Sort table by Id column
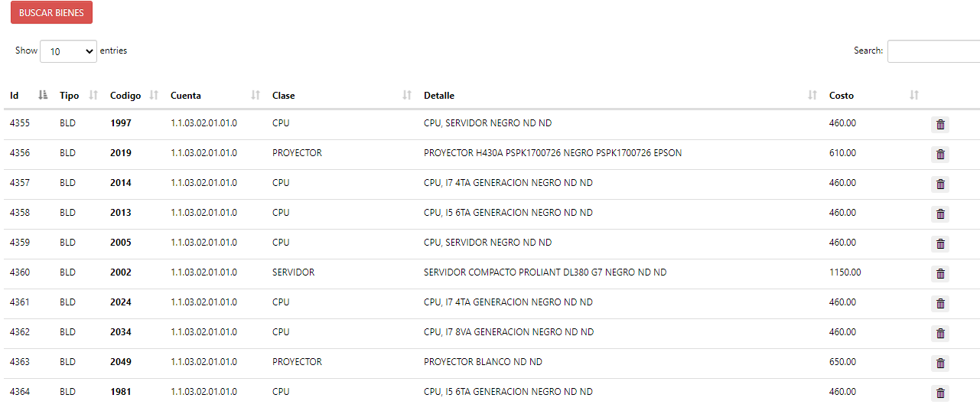Screen dimensions: 980x411 pos(29,96)
